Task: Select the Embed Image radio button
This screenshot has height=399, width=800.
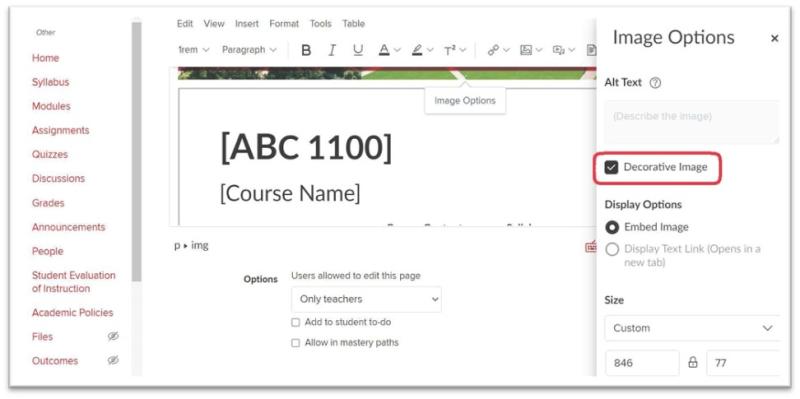Action: tap(612, 228)
